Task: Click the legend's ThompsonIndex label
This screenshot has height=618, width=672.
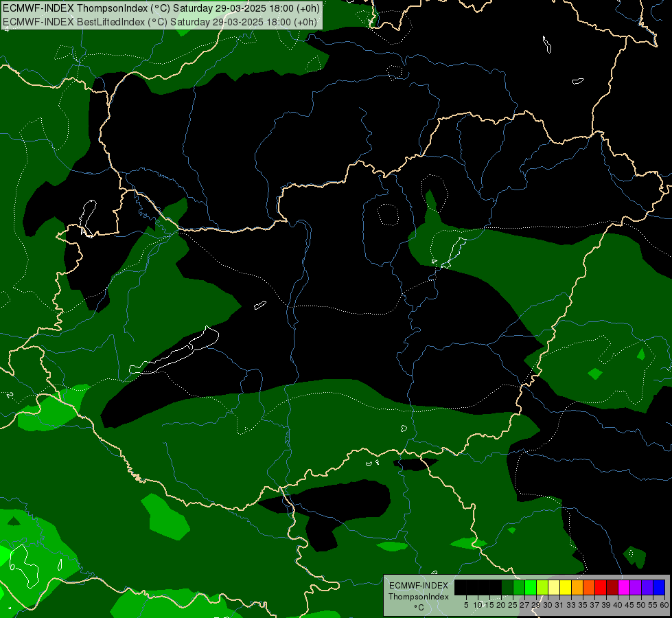Action: (x=419, y=597)
